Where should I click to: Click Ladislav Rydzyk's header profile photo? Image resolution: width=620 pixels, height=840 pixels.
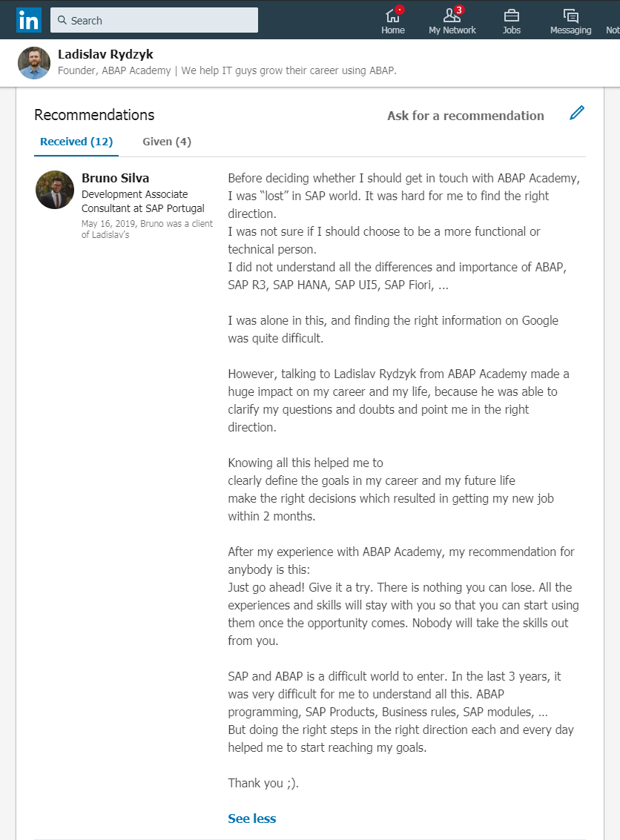(x=34, y=63)
